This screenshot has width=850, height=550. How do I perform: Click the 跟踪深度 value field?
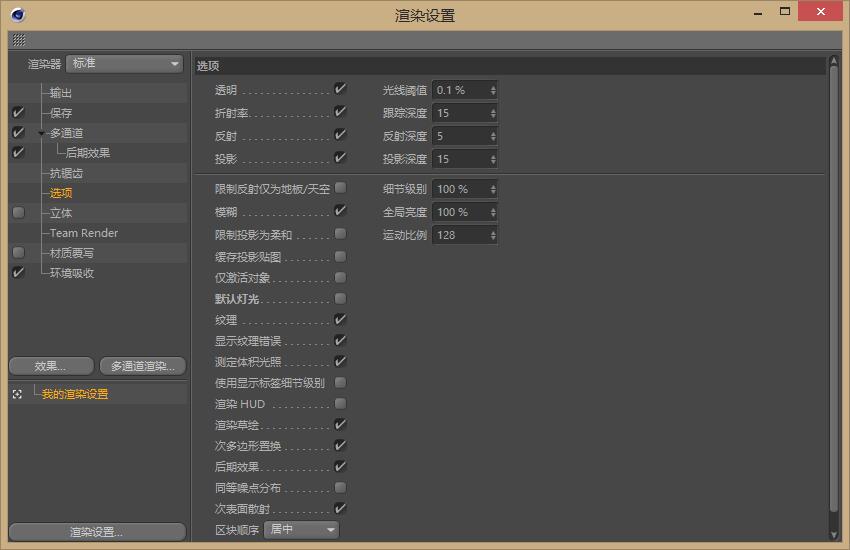pos(459,113)
